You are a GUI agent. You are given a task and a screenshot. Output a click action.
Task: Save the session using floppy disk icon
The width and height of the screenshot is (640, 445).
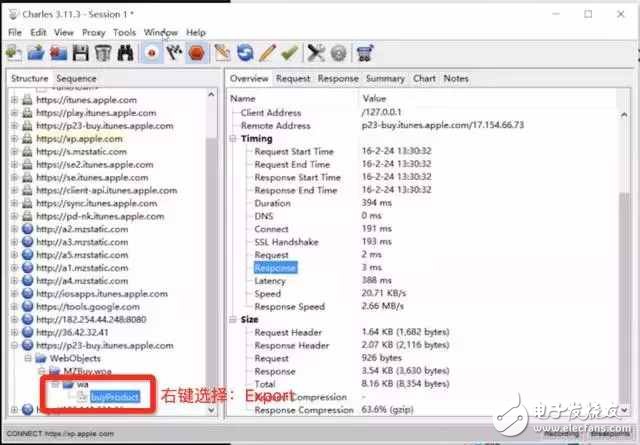click(80, 54)
